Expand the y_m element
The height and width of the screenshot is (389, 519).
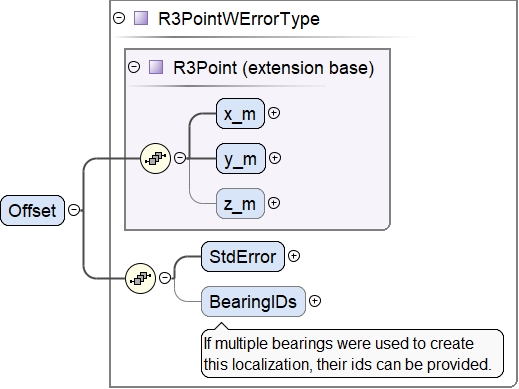(275, 158)
